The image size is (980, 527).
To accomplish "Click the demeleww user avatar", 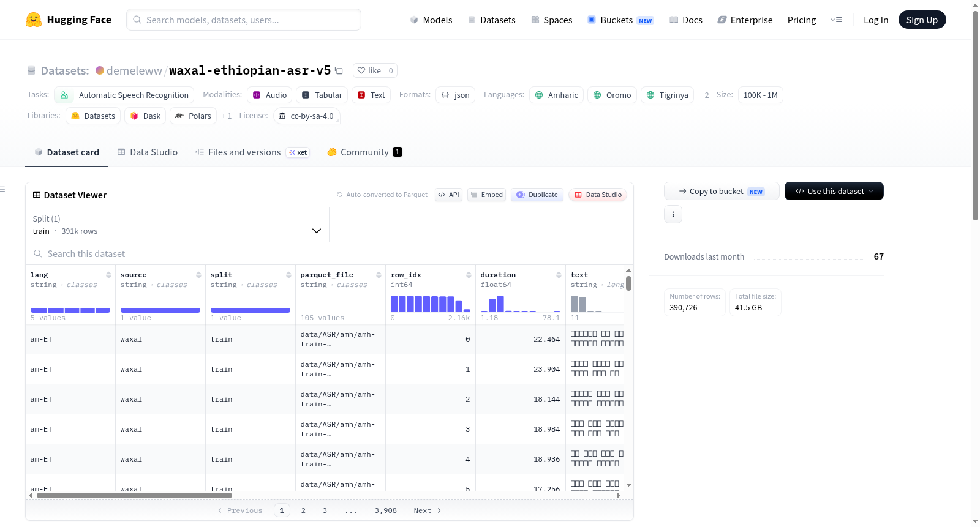I will [x=100, y=70].
